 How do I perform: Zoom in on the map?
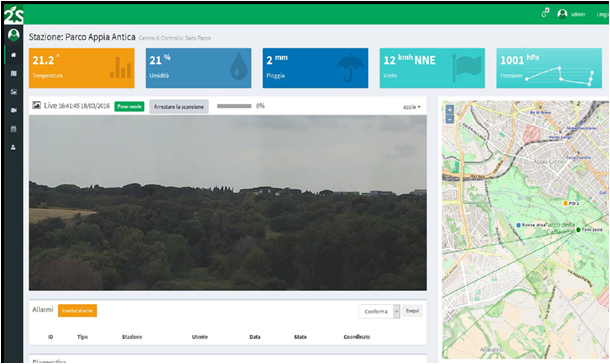click(x=449, y=110)
